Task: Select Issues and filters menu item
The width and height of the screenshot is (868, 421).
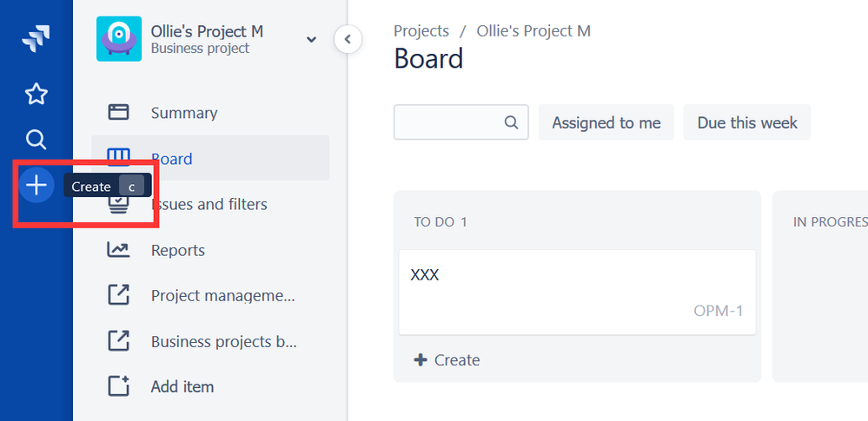Action: pos(210,205)
